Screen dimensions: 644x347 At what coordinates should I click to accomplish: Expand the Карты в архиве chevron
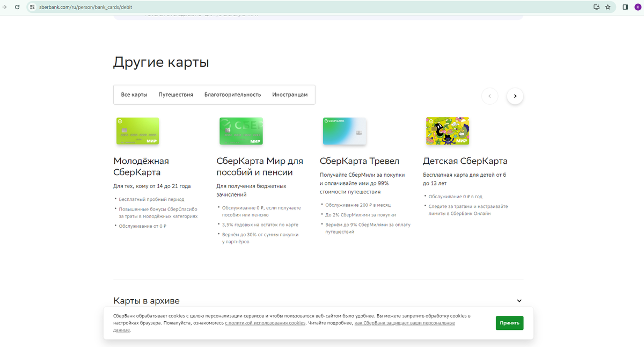pos(519,301)
